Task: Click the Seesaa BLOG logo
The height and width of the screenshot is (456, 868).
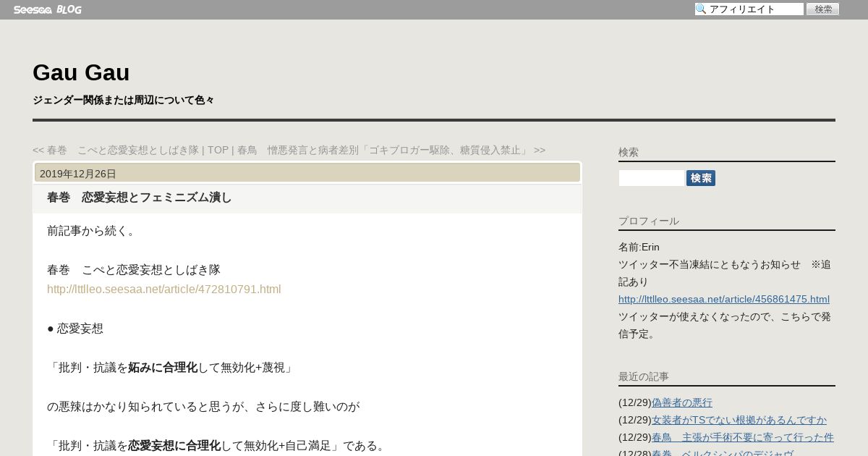Action: 48,9
